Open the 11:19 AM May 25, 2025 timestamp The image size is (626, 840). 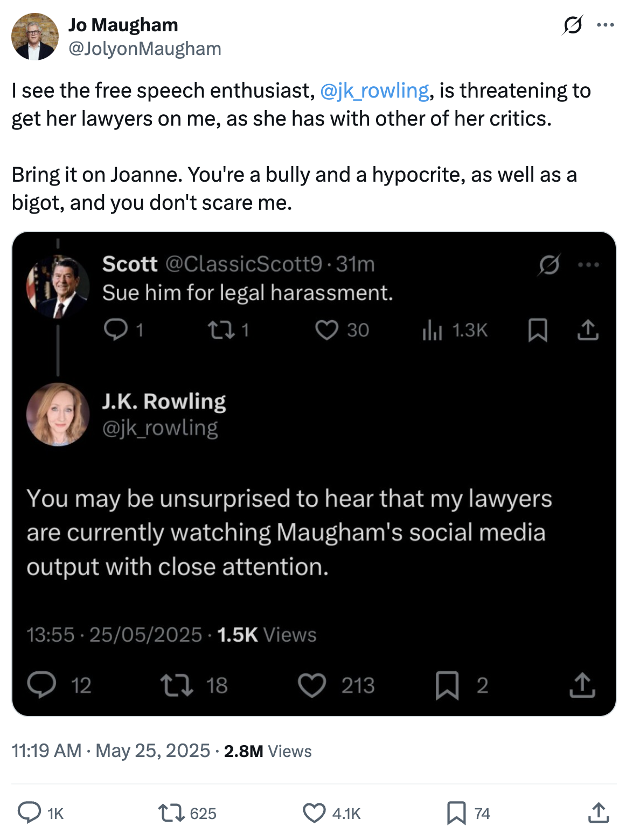(x=110, y=751)
